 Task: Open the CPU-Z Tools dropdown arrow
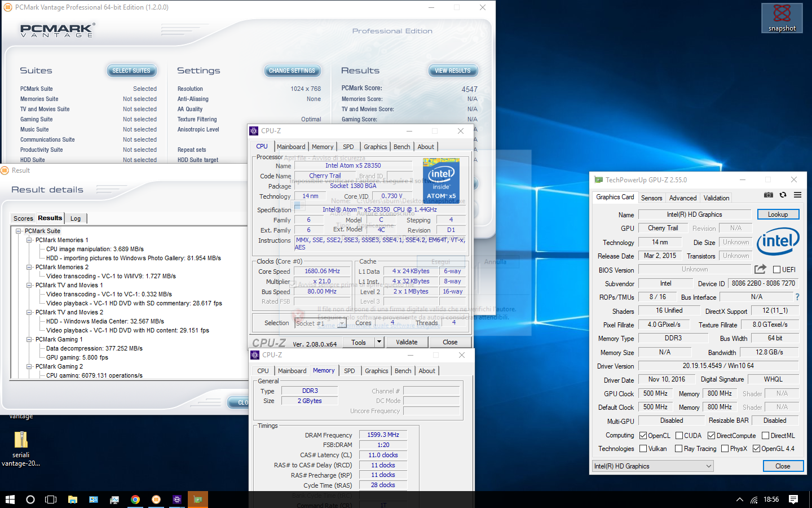pyautogui.click(x=379, y=342)
